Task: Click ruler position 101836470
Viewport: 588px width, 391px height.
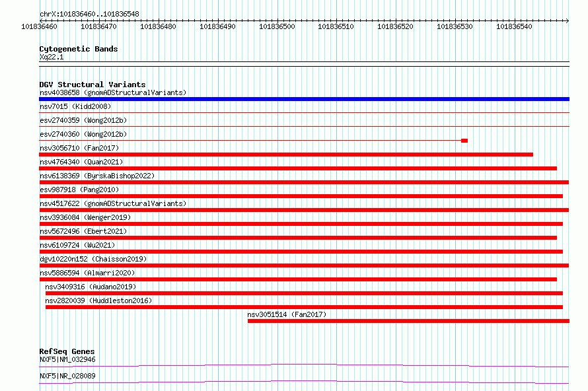Action: point(98,26)
